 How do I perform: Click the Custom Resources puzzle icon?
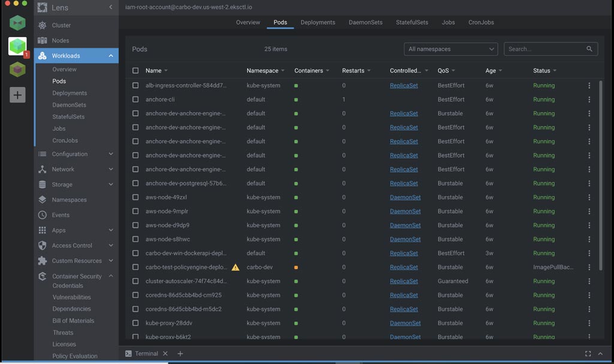coord(43,261)
